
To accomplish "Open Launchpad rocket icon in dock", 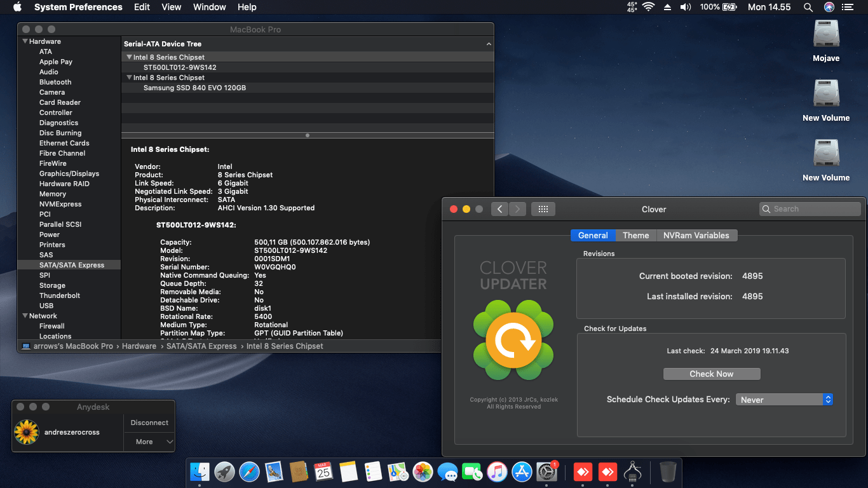I will (224, 471).
